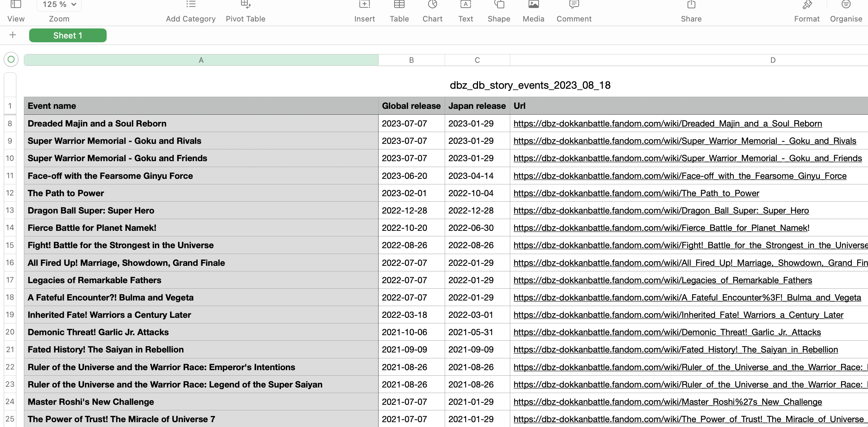Add a Text box
Screen dimensions: 868x427
point(466,4)
